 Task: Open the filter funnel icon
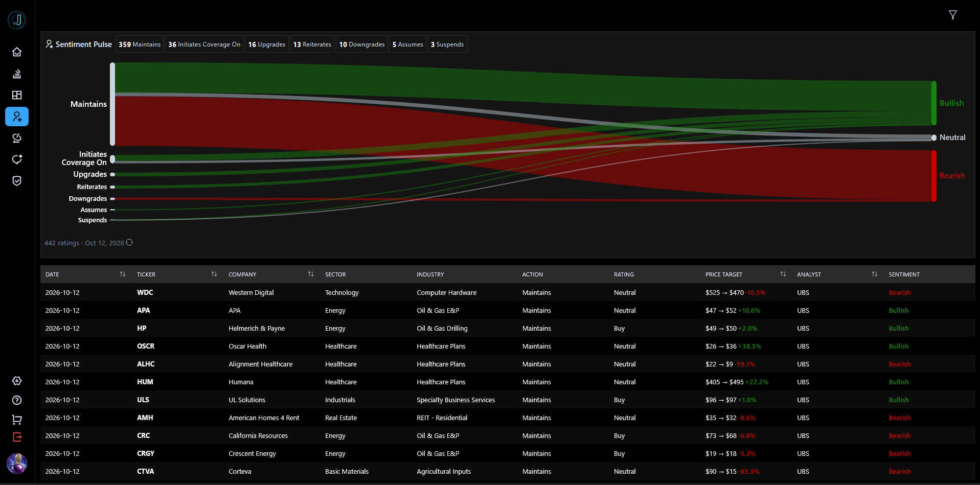(x=953, y=15)
